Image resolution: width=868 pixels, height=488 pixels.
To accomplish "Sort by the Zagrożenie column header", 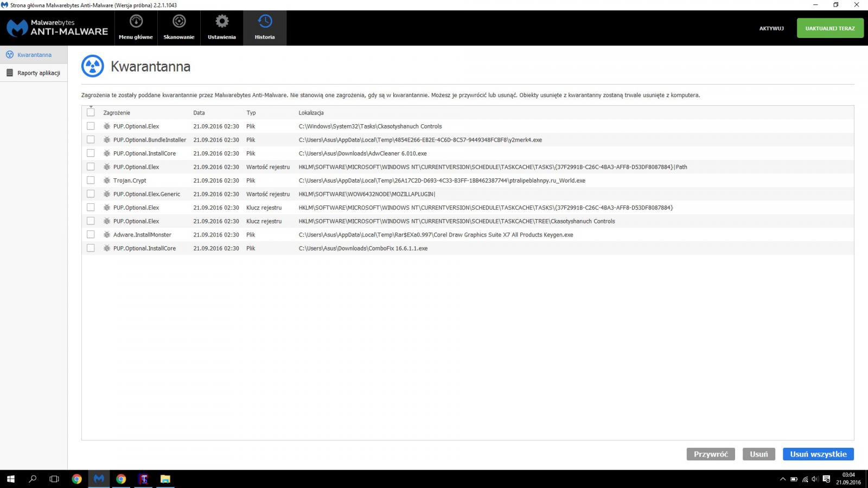I will [x=117, y=113].
